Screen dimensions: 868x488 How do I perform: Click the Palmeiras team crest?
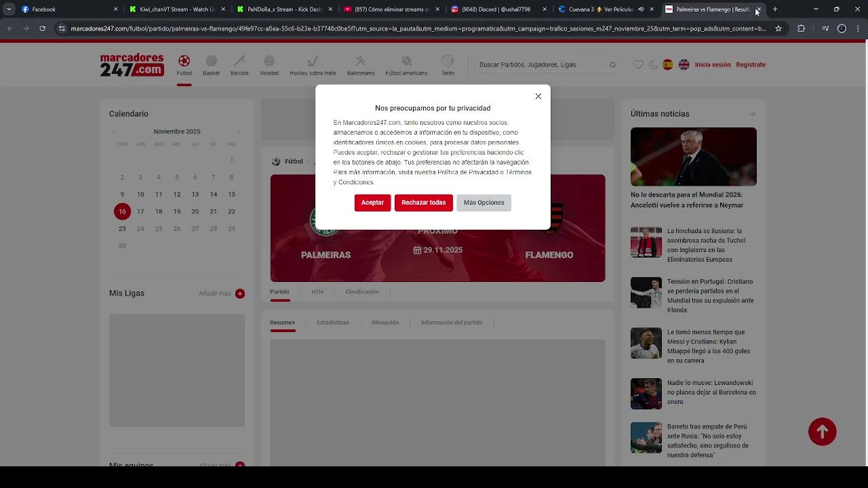click(x=325, y=222)
